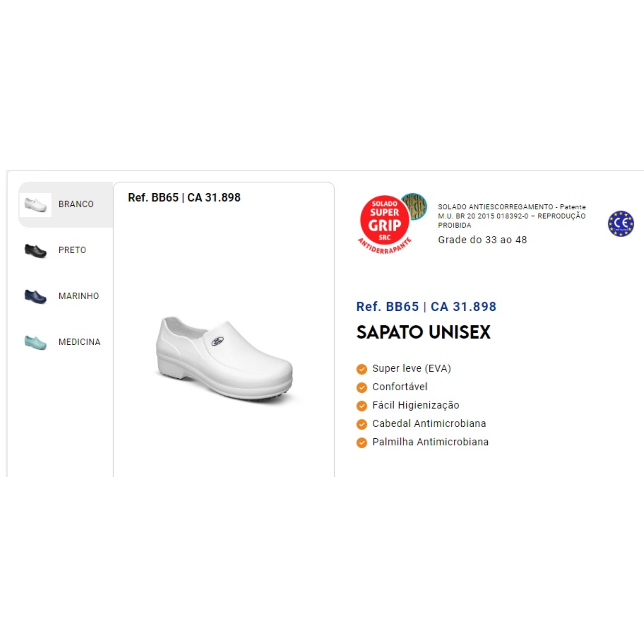The width and height of the screenshot is (644, 644).
Task: Click the check icon beside Palmilha Antimicrobiana
Action: pyautogui.click(x=362, y=443)
